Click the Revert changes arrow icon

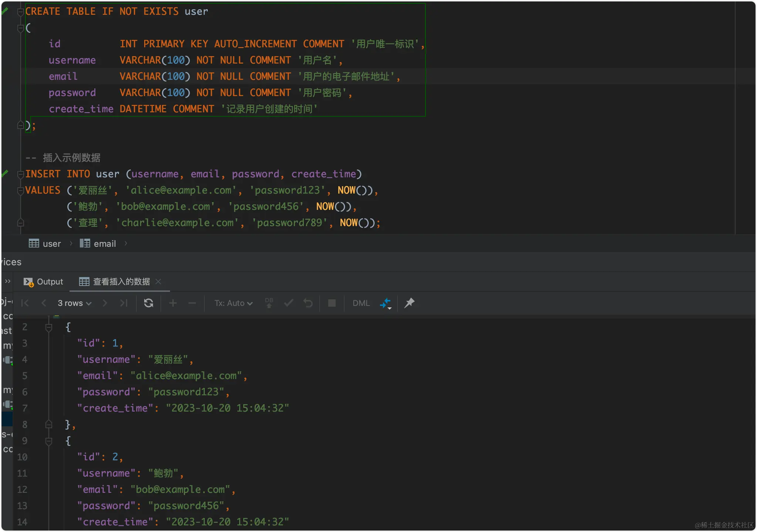click(x=308, y=303)
